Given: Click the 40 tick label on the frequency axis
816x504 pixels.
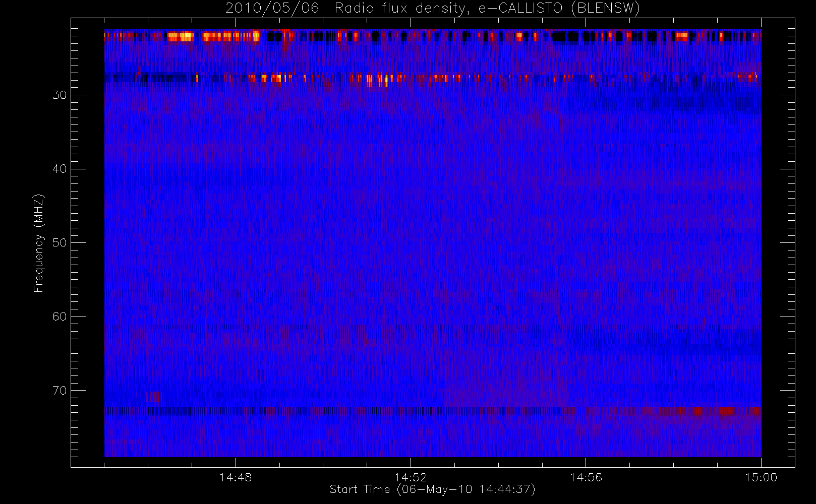Looking at the screenshot, I should click(x=60, y=169).
